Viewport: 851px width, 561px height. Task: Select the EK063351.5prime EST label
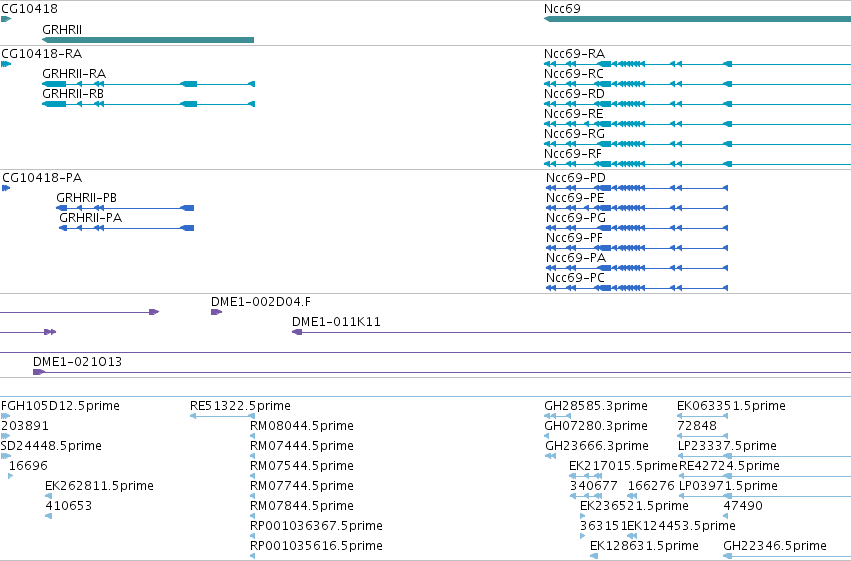(x=731, y=406)
